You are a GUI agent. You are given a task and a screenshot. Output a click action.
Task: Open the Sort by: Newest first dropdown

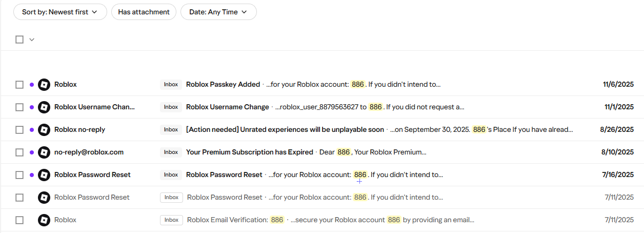(x=60, y=12)
